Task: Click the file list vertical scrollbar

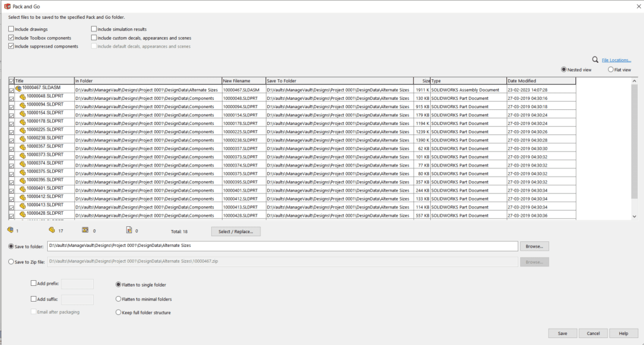Action: 634,151
